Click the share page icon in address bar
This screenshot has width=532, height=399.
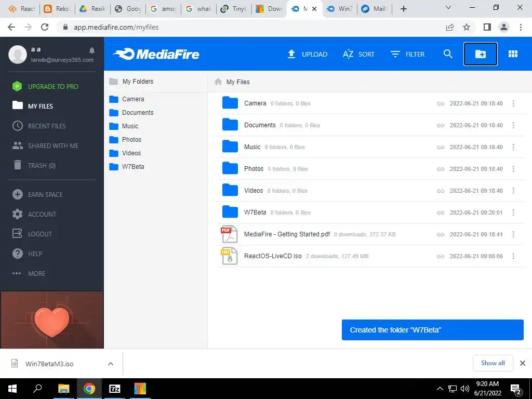click(x=450, y=27)
